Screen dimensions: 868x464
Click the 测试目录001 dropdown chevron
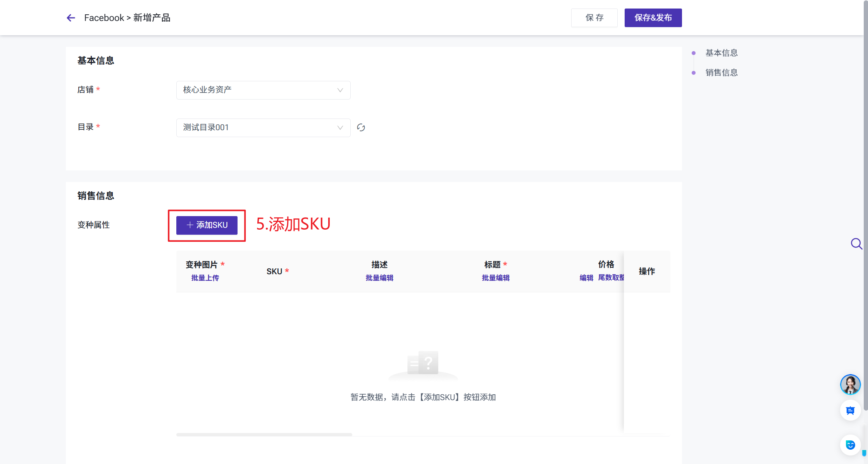340,128
